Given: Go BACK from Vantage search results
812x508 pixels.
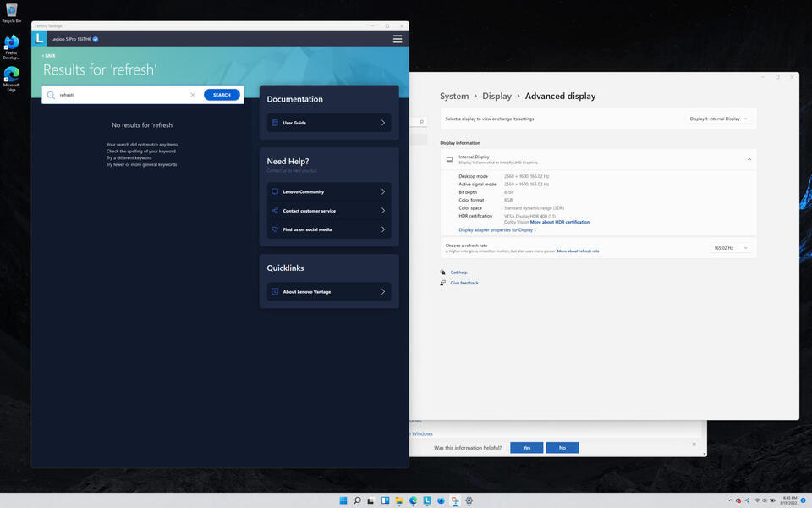Looking at the screenshot, I should (x=49, y=56).
